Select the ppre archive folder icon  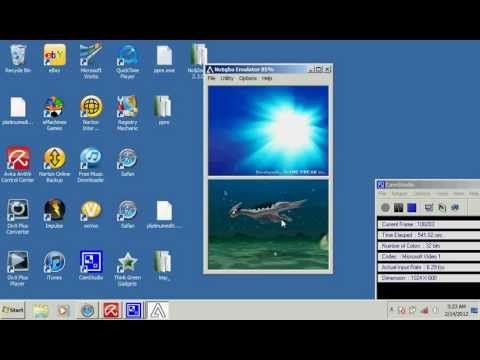click(x=163, y=110)
